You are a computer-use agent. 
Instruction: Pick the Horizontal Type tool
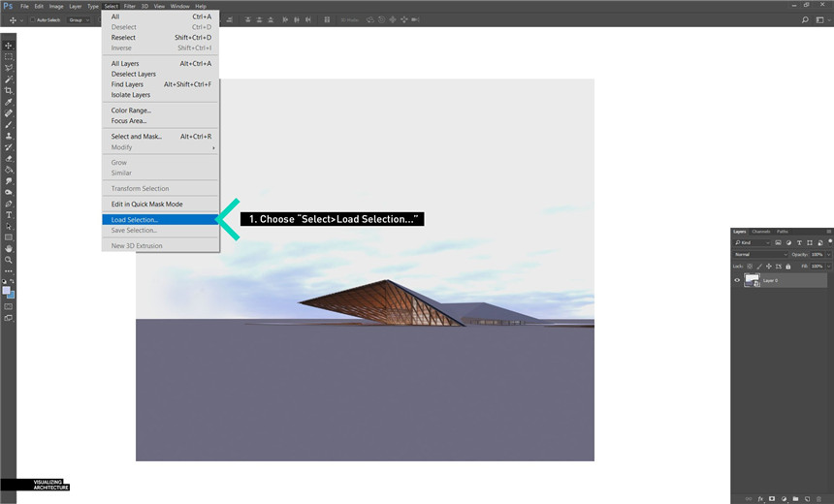coord(9,214)
